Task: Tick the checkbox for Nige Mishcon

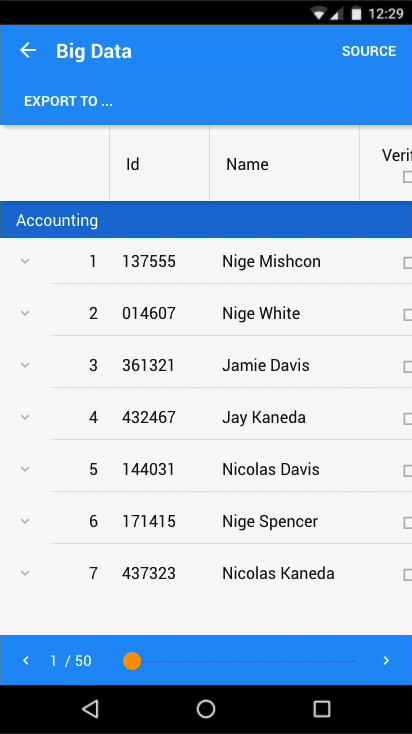Action: point(407,263)
